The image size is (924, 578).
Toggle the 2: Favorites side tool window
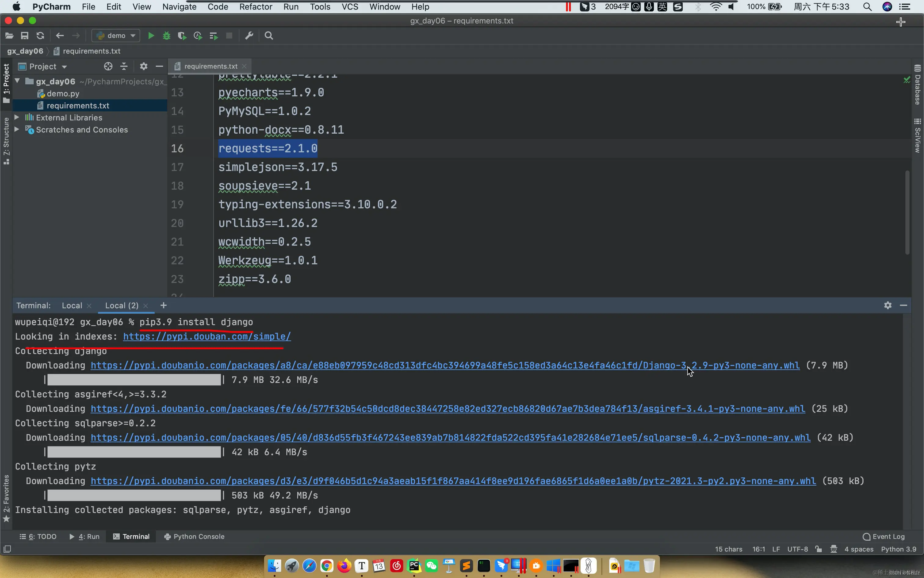6,498
